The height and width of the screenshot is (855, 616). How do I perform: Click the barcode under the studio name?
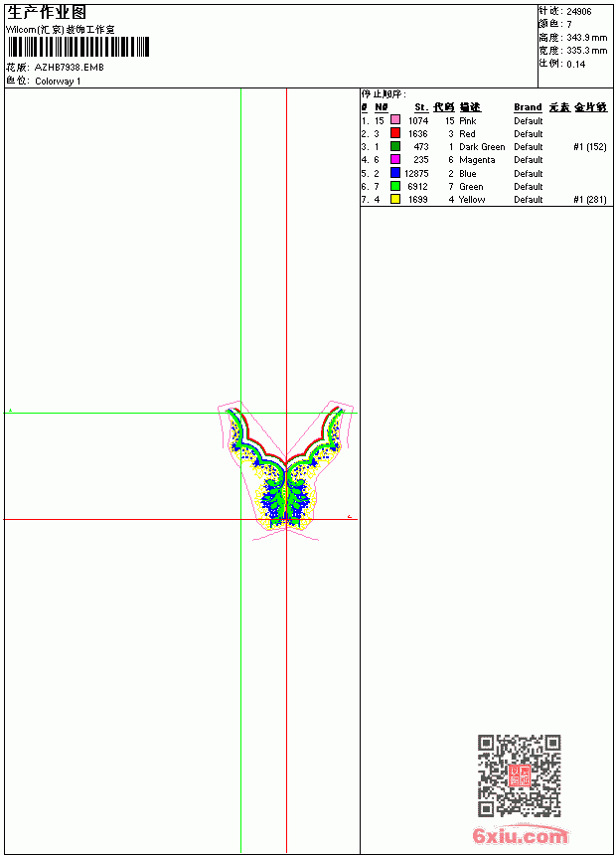[x=77, y=47]
